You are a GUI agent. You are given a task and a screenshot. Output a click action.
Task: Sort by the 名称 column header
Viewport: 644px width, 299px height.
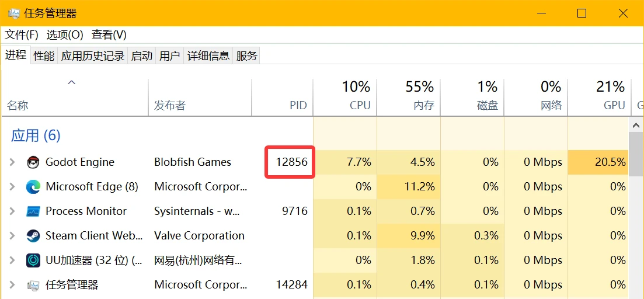(74, 98)
